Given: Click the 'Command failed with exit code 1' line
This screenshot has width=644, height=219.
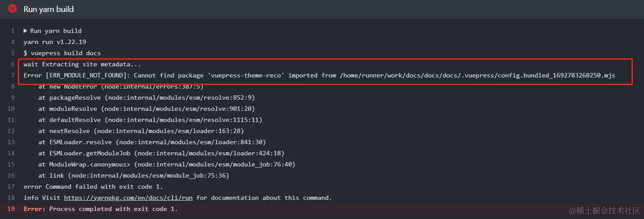Looking at the screenshot, I should pos(93,187).
